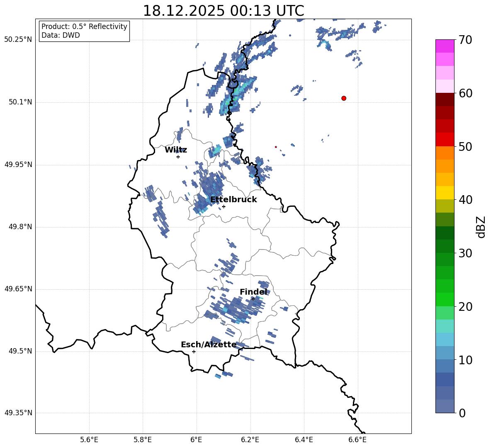Click the 50 colorbar tick value

pyautogui.click(x=465, y=146)
